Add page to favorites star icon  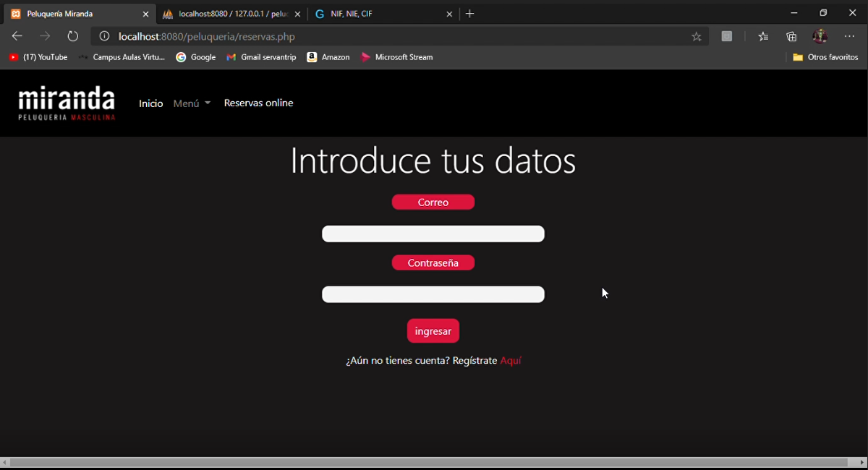click(696, 36)
